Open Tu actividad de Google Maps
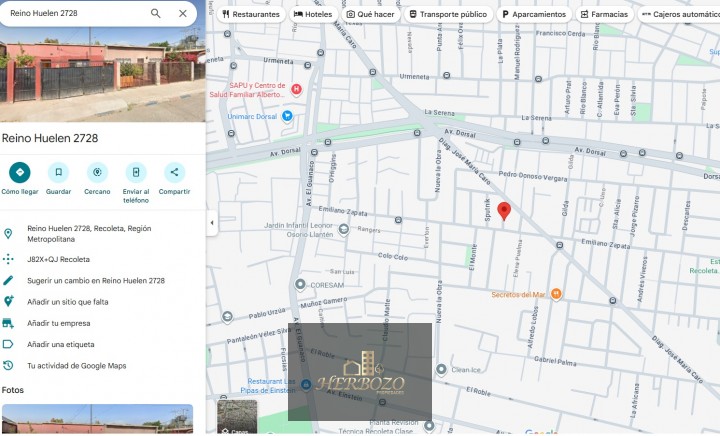Viewport: 720px width, 436px height. 77,366
